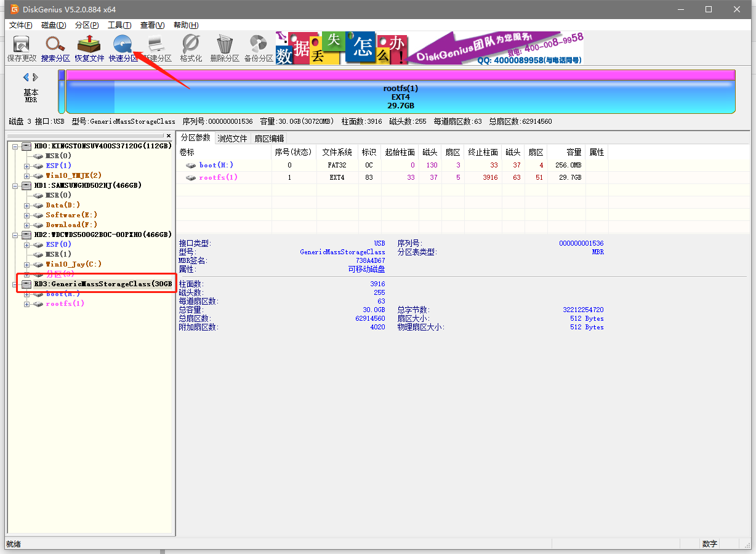Open the 文件(F) menu
756x554 pixels.
[20, 25]
